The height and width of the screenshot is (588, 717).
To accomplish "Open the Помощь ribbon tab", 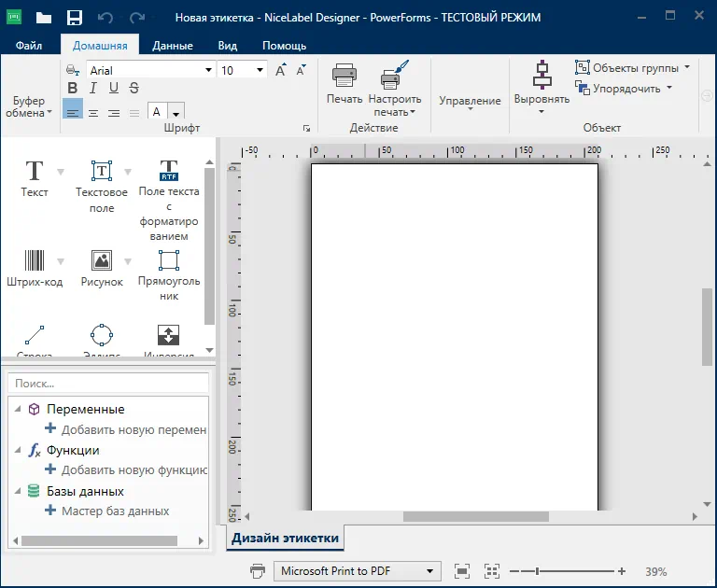I will tap(284, 46).
